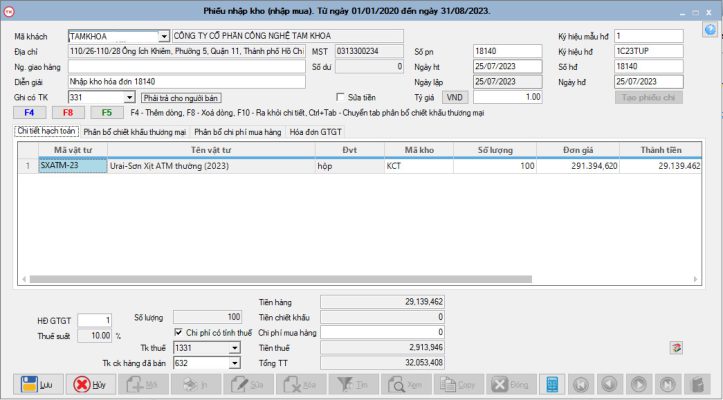Click the Thành tiền cell 29.139.462

[x=661, y=166]
